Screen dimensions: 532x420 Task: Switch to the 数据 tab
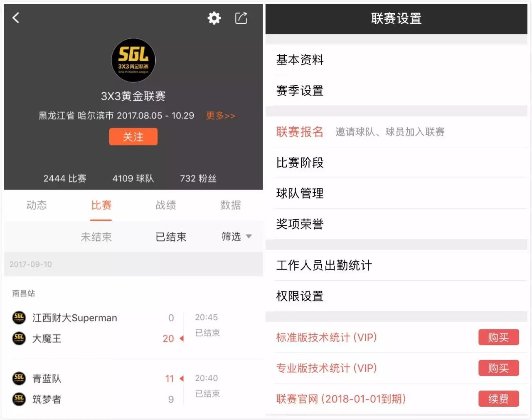click(231, 205)
